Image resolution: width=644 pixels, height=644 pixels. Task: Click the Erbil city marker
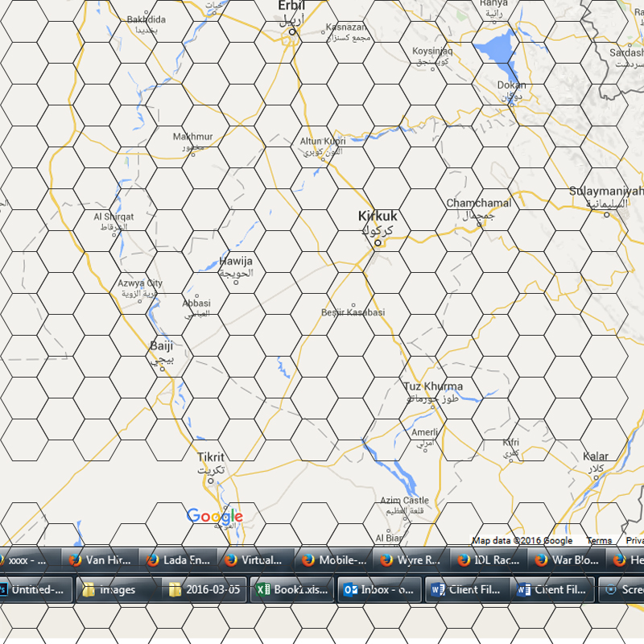[x=292, y=31]
